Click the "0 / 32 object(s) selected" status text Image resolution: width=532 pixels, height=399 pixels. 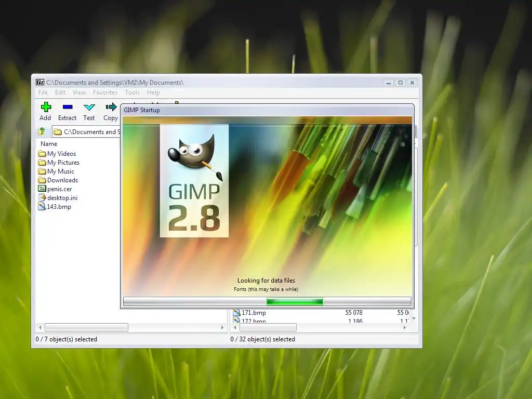click(x=262, y=339)
